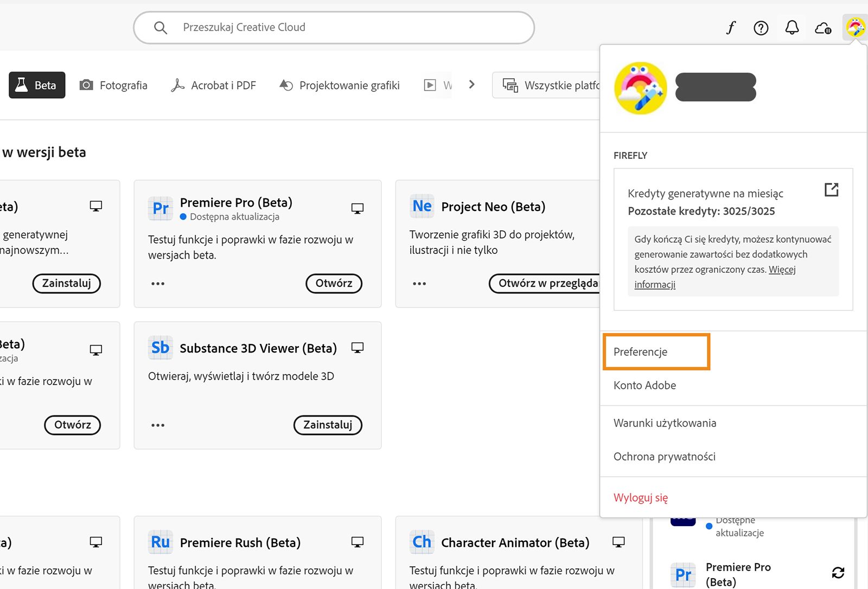Open the large profile picture in account panel
This screenshot has height=589, width=868.
(641, 88)
